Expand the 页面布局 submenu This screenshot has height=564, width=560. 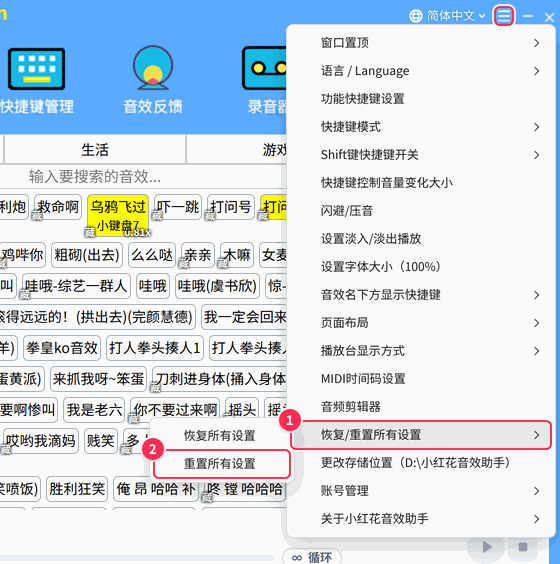point(421,323)
